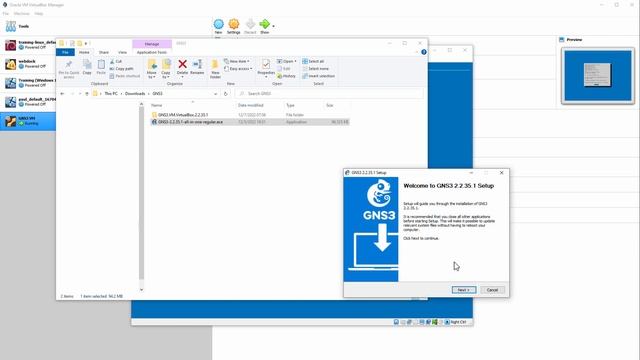The image size is (640, 360).
Task: Switch to Home ribbon tab in Explorer
Action: point(84,52)
